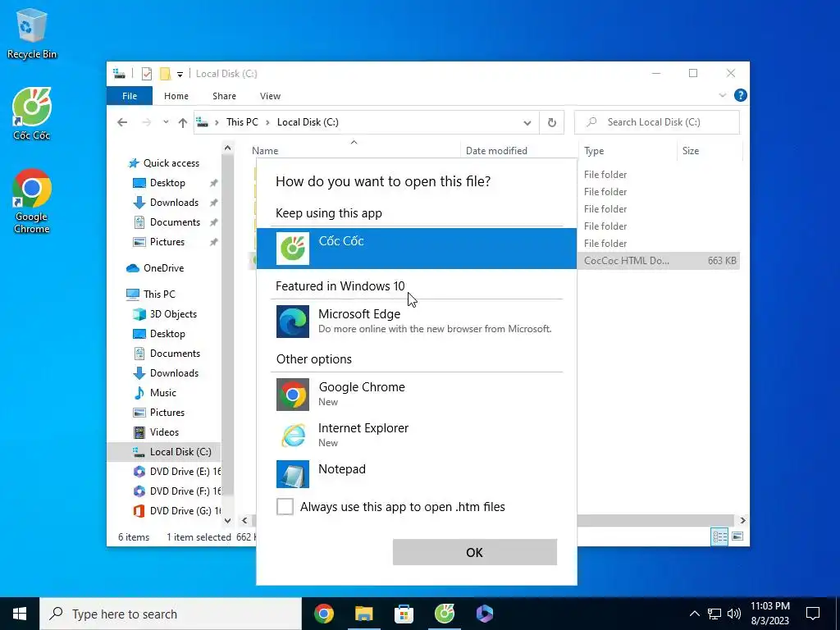Open the File tab in Explorer
Viewport: 840px width, 630px height.
pos(130,96)
